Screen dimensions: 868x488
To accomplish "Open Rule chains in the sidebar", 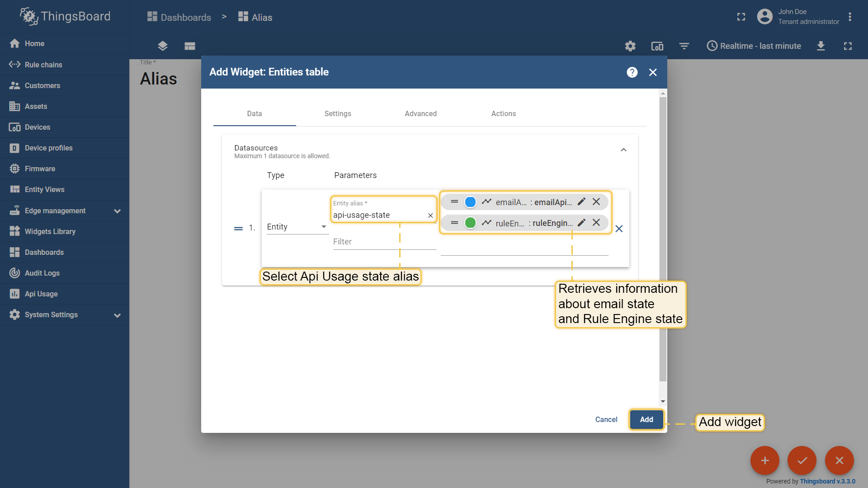I will coord(64,65).
